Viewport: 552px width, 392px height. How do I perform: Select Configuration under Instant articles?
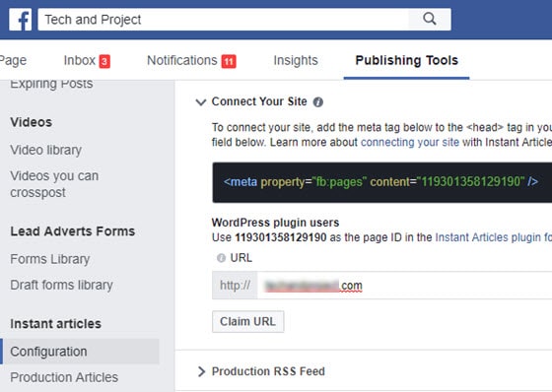[x=81, y=352]
